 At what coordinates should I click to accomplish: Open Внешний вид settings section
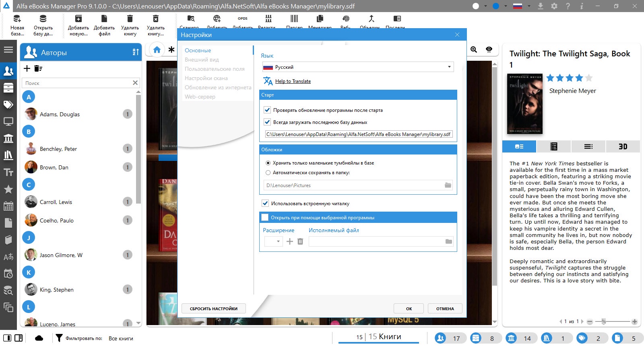pos(202,60)
